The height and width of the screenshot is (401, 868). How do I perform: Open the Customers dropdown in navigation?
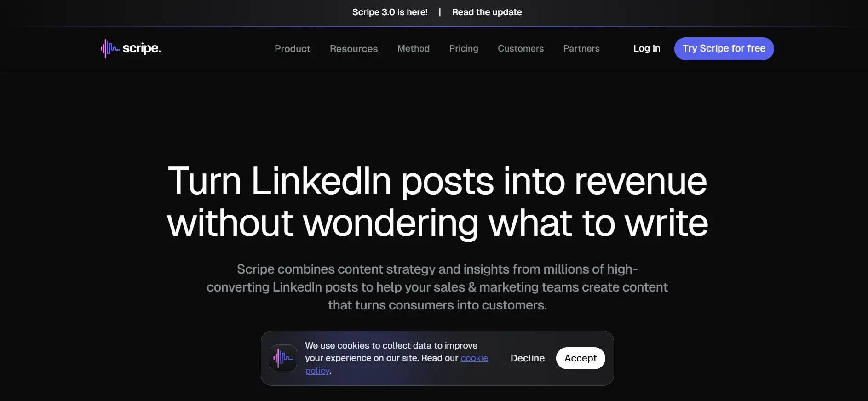click(x=520, y=48)
